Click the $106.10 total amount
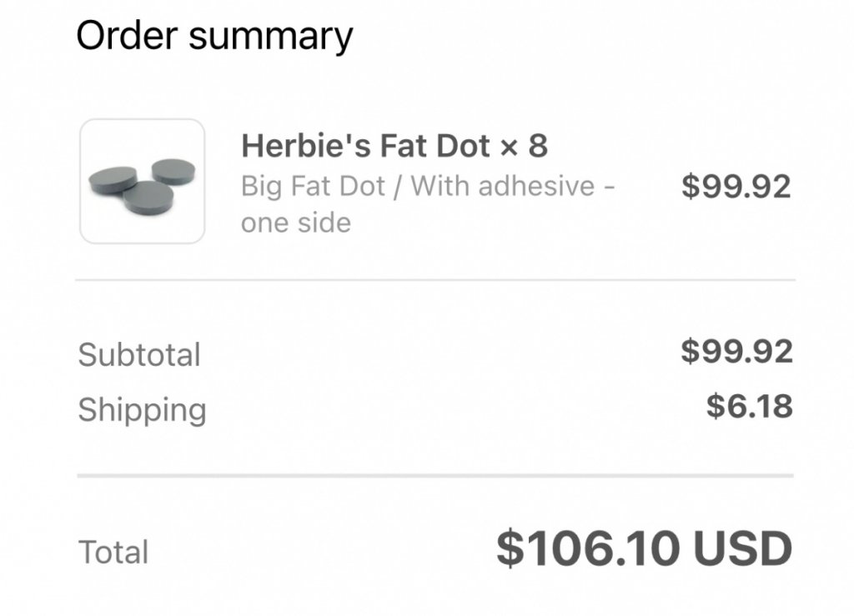 (588, 548)
